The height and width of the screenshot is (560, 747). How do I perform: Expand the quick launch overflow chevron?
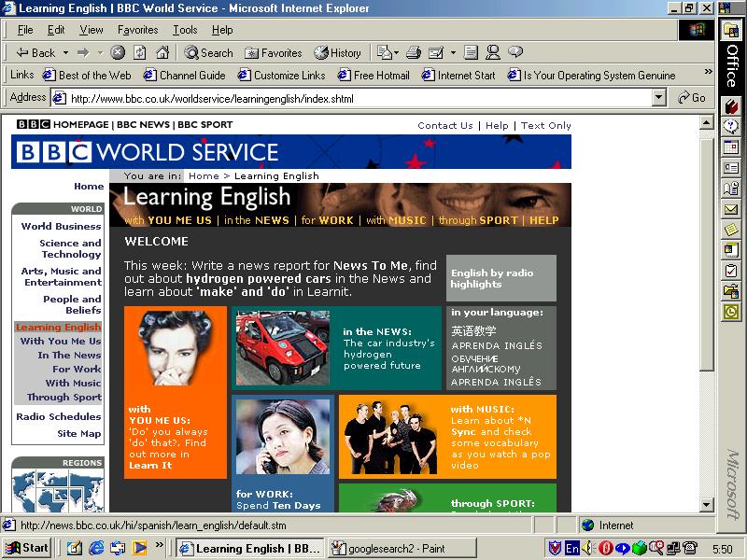pyautogui.click(x=159, y=544)
